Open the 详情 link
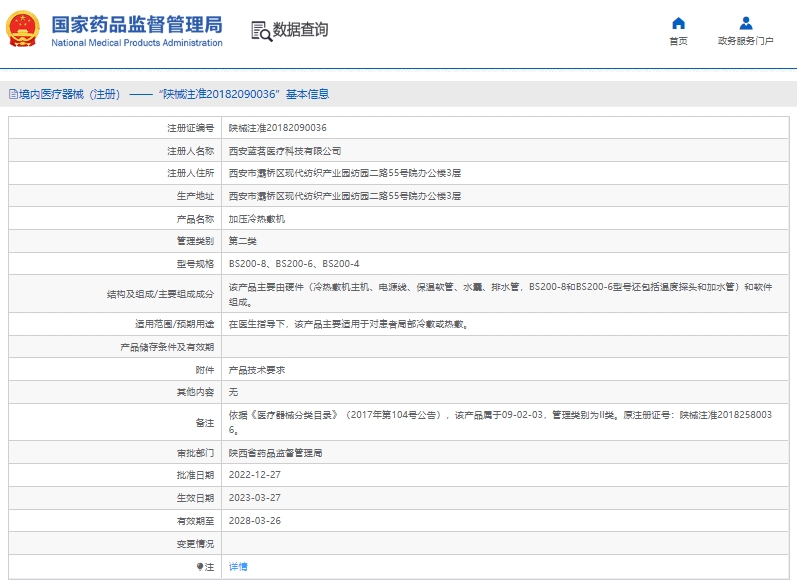This screenshot has width=797, height=587. click(238, 567)
